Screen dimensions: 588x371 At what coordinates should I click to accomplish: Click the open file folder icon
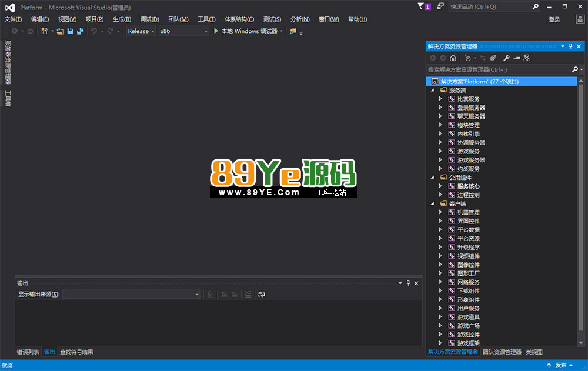(x=60, y=31)
